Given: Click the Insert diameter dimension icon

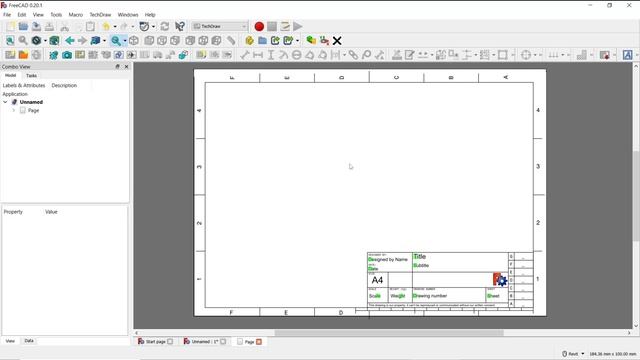Looking at the screenshot, I should click(x=297, y=55).
